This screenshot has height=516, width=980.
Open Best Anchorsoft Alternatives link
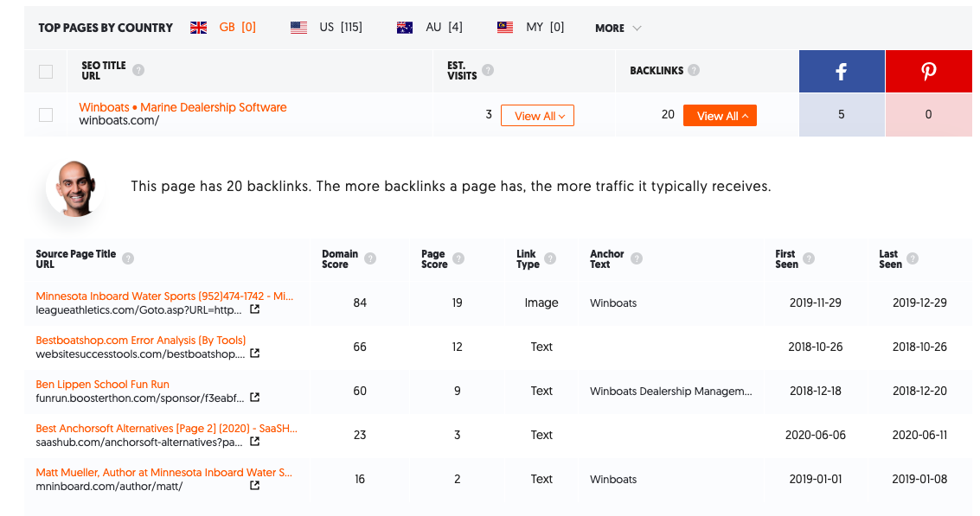coord(166,429)
